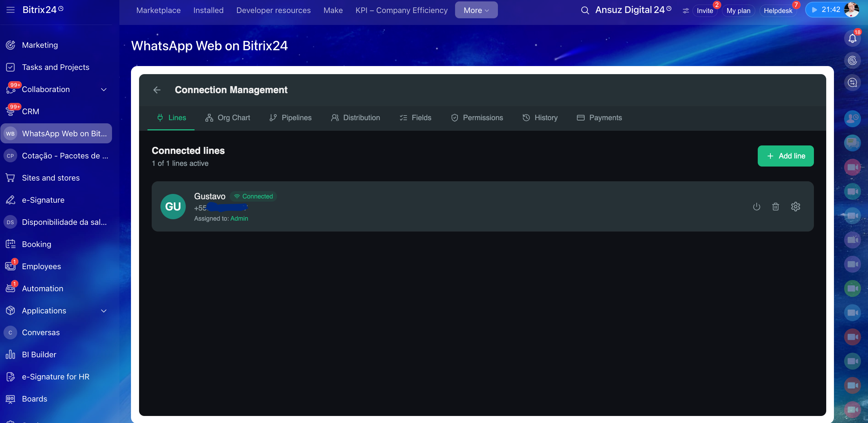Image resolution: width=868 pixels, height=423 pixels.
Task: Switch to the Distribution tab
Action: (x=355, y=118)
